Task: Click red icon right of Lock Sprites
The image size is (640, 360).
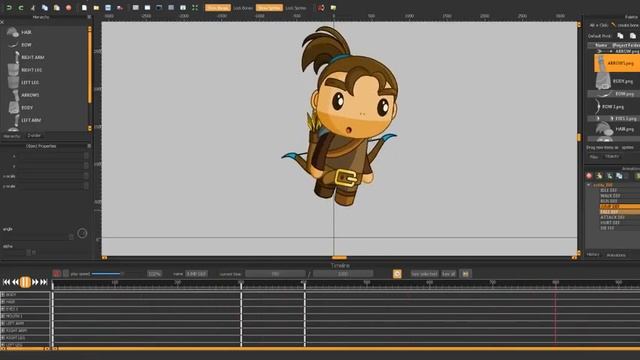Action: [321, 8]
